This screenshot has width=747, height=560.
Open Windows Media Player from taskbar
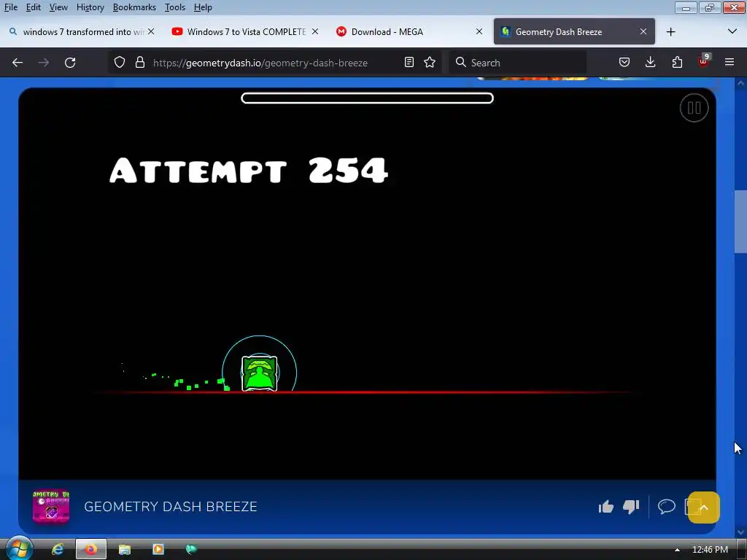click(x=158, y=550)
